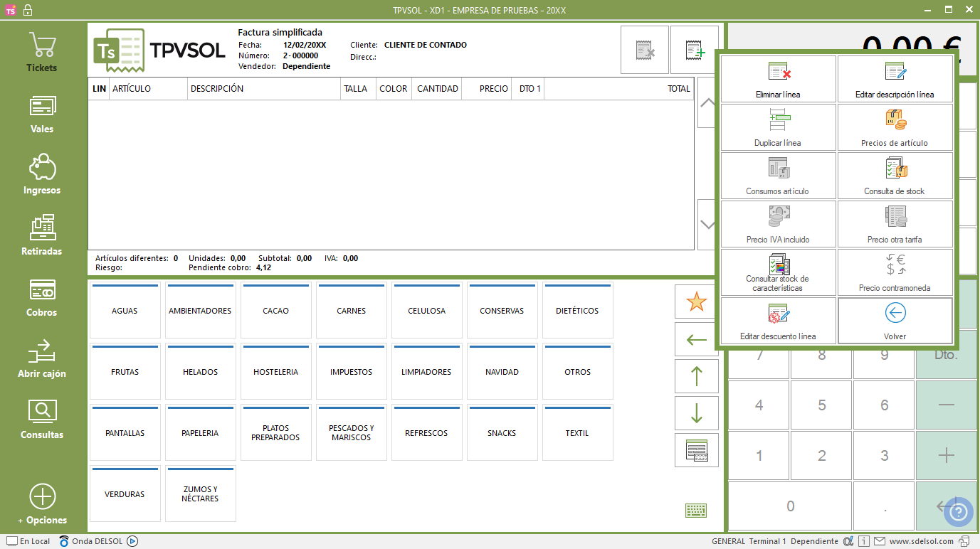Click the plus key on numpad
This screenshot has width=980, height=549.
[x=947, y=455]
